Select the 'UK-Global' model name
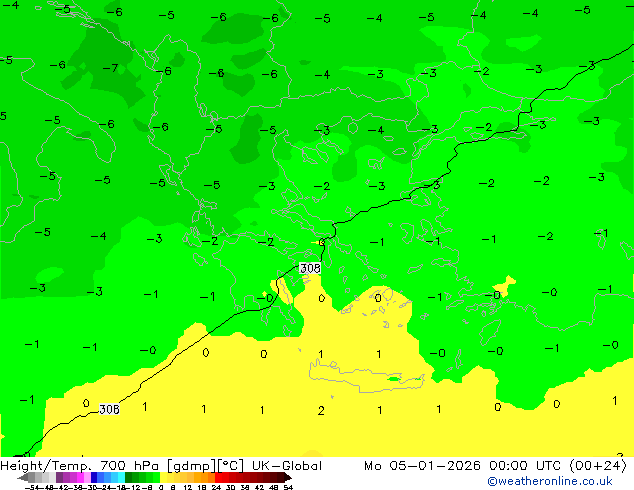The width and height of the screenshot is (634, 490). 287,466
